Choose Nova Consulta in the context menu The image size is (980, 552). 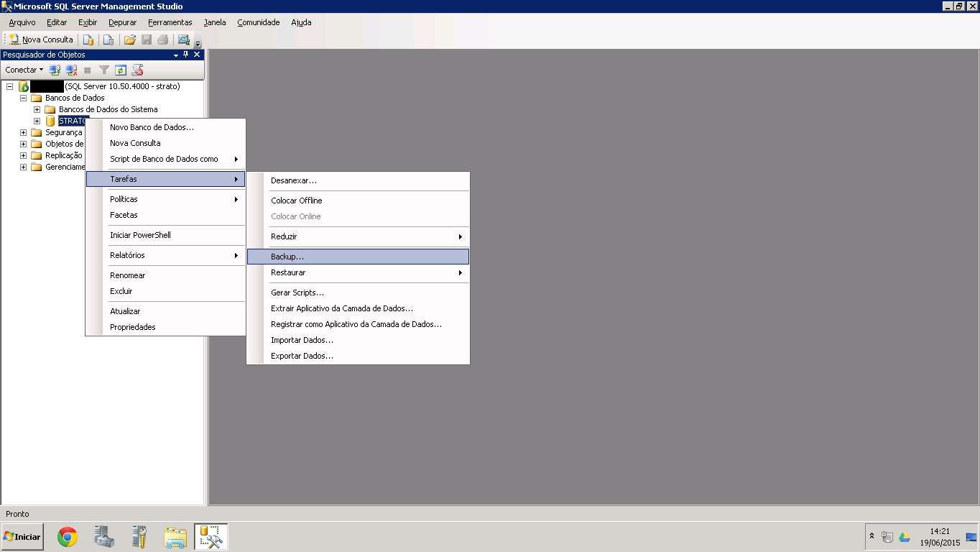click(x=165, y=143)
